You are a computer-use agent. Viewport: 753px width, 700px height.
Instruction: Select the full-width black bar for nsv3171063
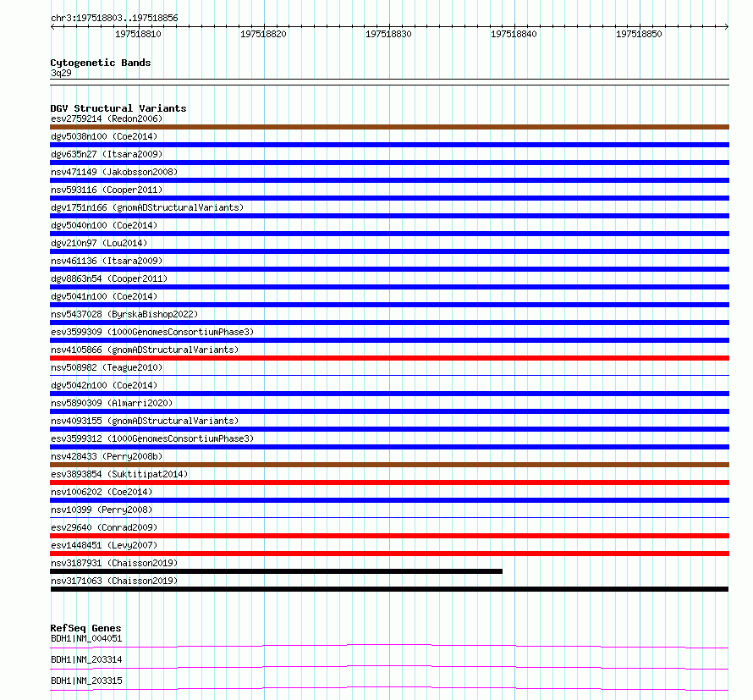point(389,589)
